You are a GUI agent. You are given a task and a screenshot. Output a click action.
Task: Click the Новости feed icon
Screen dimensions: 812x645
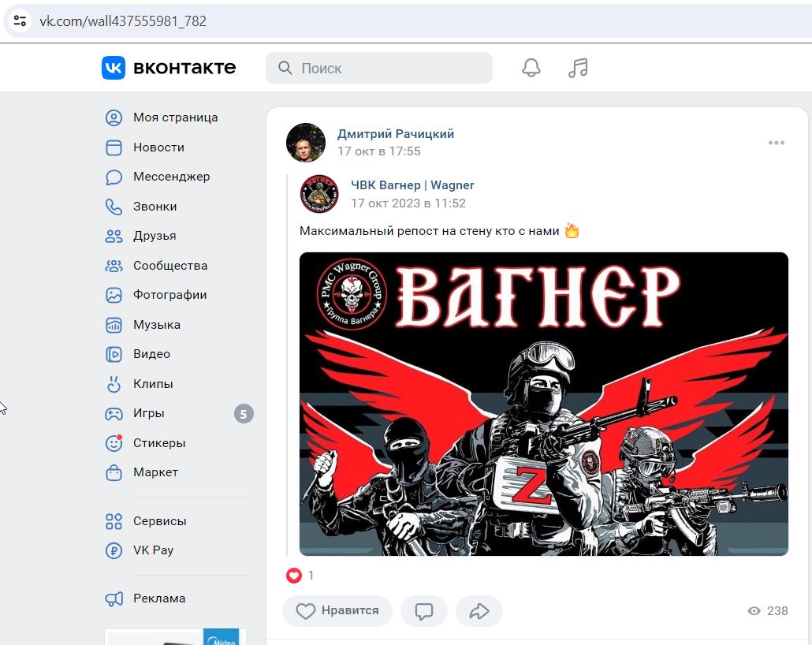[114, 147]
